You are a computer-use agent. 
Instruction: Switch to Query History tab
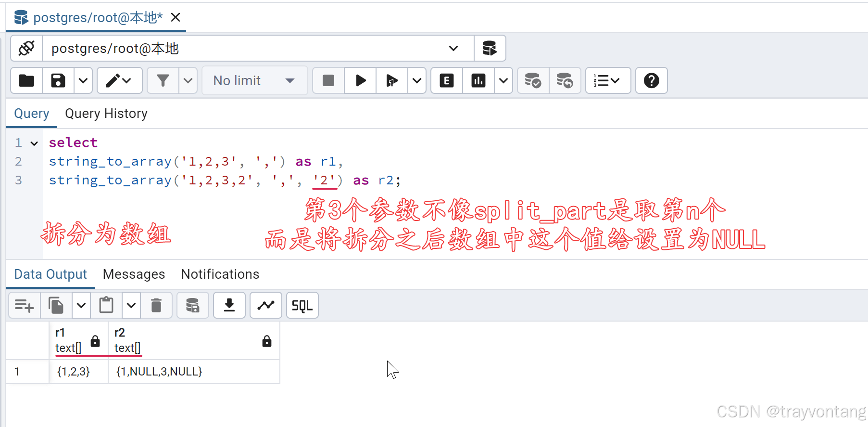click(x=106, y=114)
